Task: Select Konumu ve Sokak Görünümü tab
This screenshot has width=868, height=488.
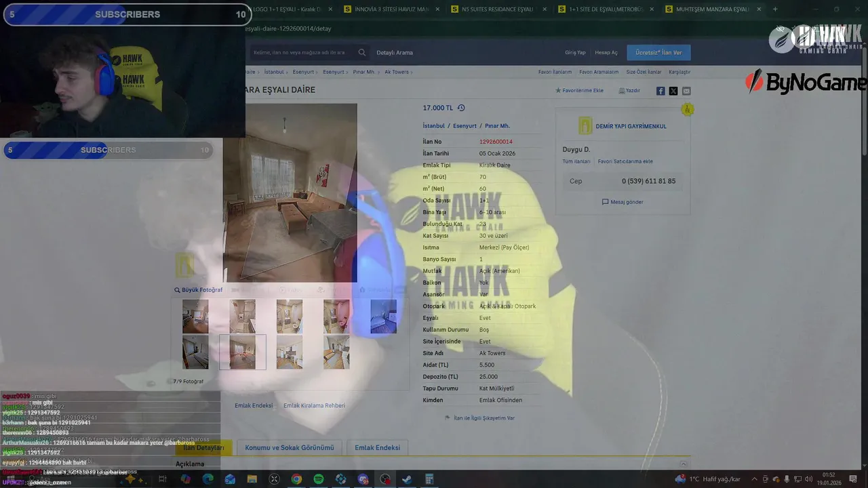Action: coord(290,448)
